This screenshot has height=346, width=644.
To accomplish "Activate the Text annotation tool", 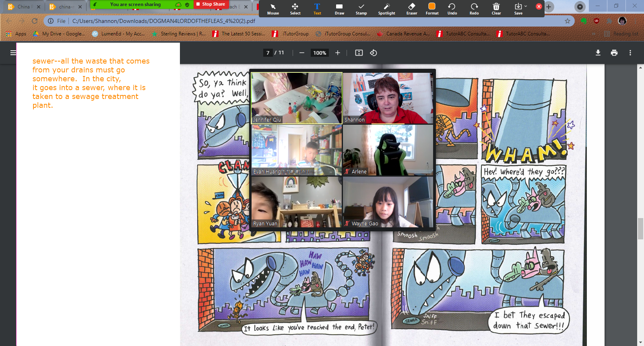I will pos(317,9).
